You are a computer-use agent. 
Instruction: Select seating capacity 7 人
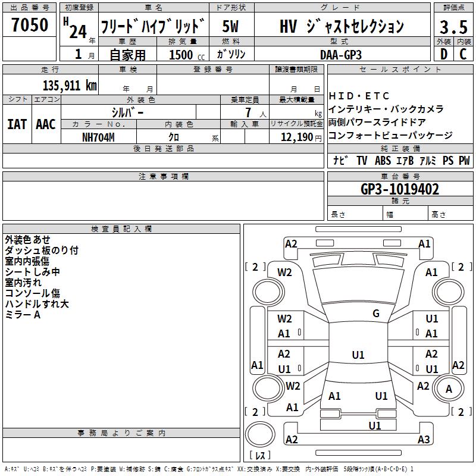pyautogui.click(x=256, y=112)
